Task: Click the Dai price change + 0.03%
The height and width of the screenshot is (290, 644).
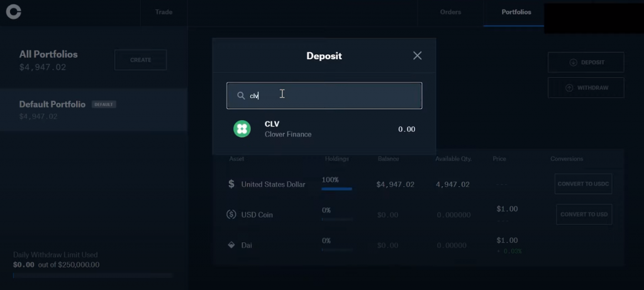Action: pos(509,251)
